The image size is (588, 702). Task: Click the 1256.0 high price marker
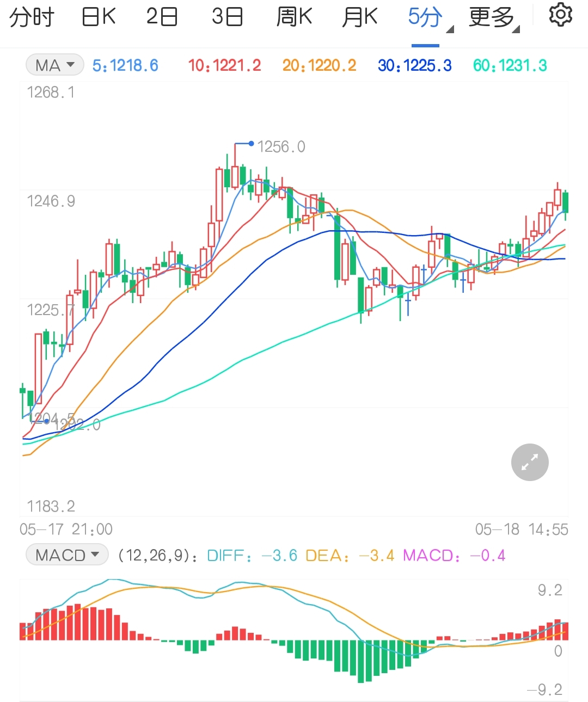click(x=281, y=147)
